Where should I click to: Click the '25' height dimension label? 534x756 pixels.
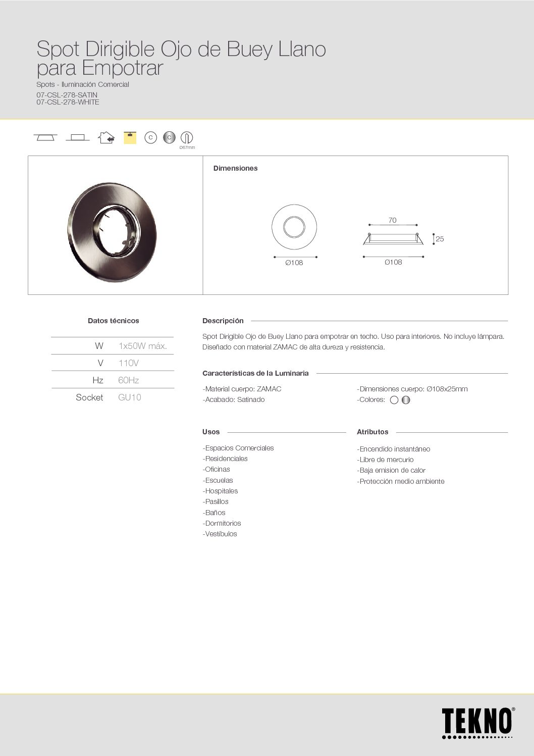(440, 239)
